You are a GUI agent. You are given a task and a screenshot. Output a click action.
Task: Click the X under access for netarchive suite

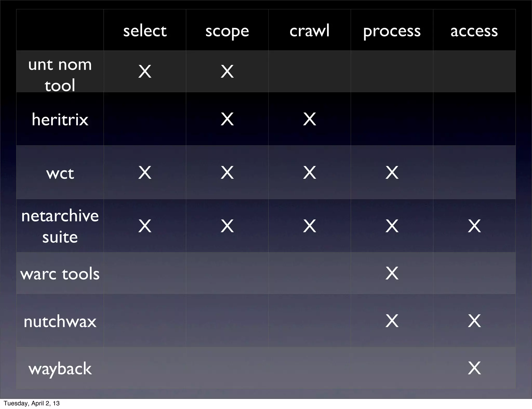coord(474,226)
